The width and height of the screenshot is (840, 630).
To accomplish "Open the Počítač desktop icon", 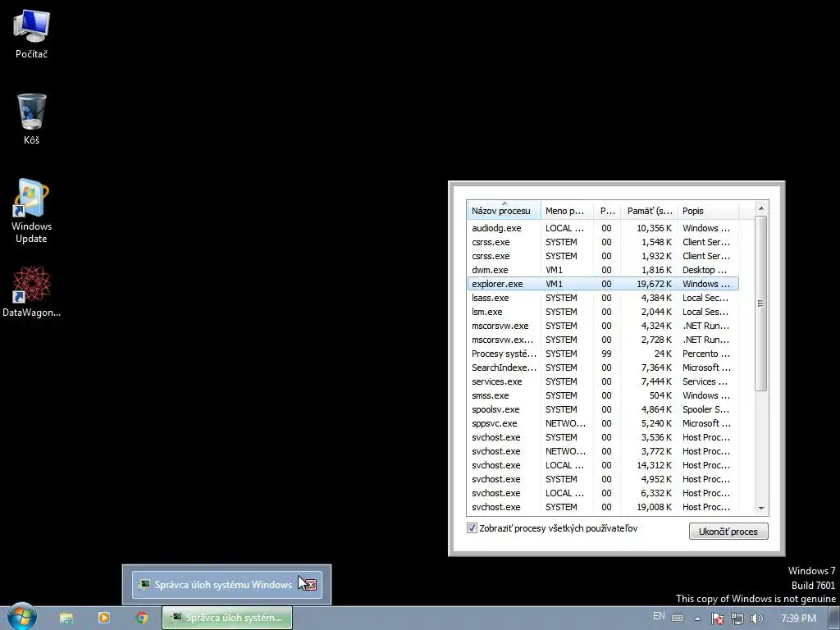I will pos(31,34).
